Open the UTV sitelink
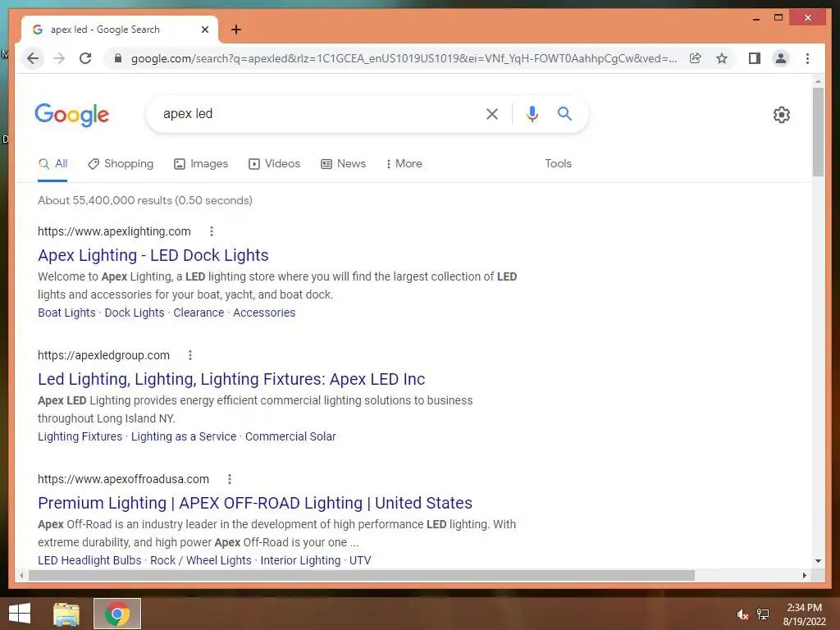This screenshot has height=630, width=840. point(360,560)
